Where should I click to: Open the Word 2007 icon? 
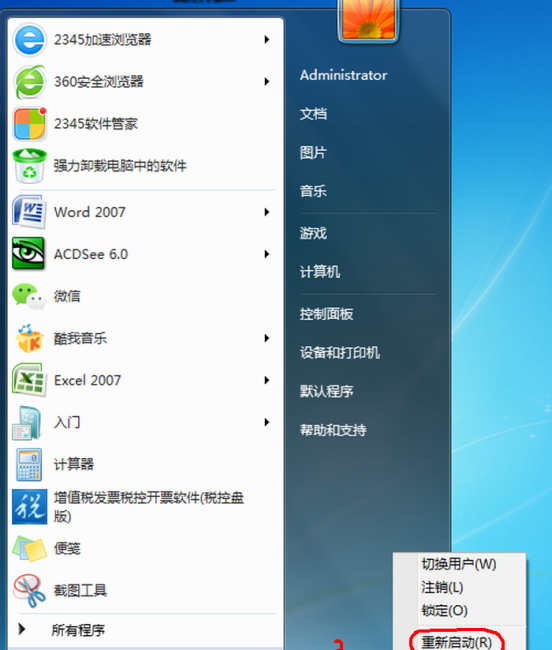pos(29,212)
